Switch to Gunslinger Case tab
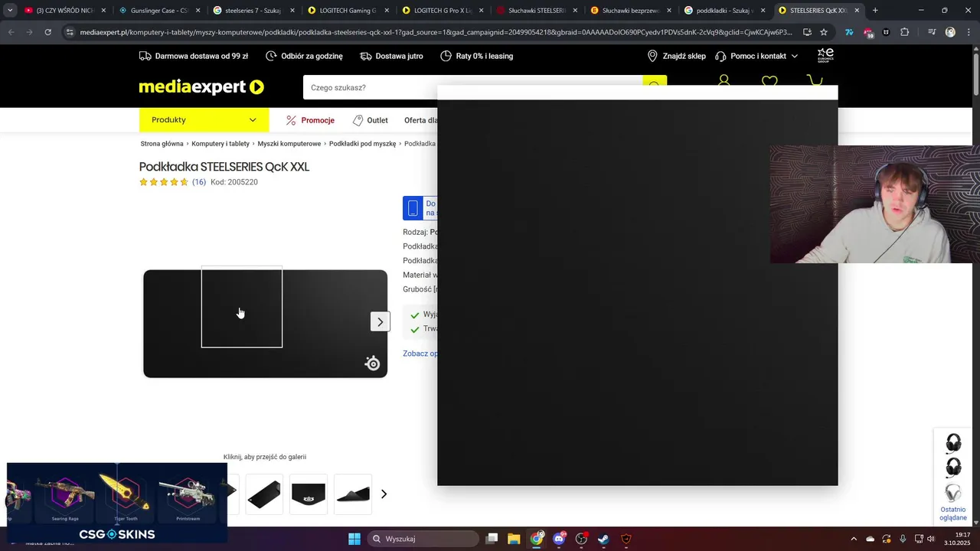This screenshot has width=980, height=551. coord(158,11)
